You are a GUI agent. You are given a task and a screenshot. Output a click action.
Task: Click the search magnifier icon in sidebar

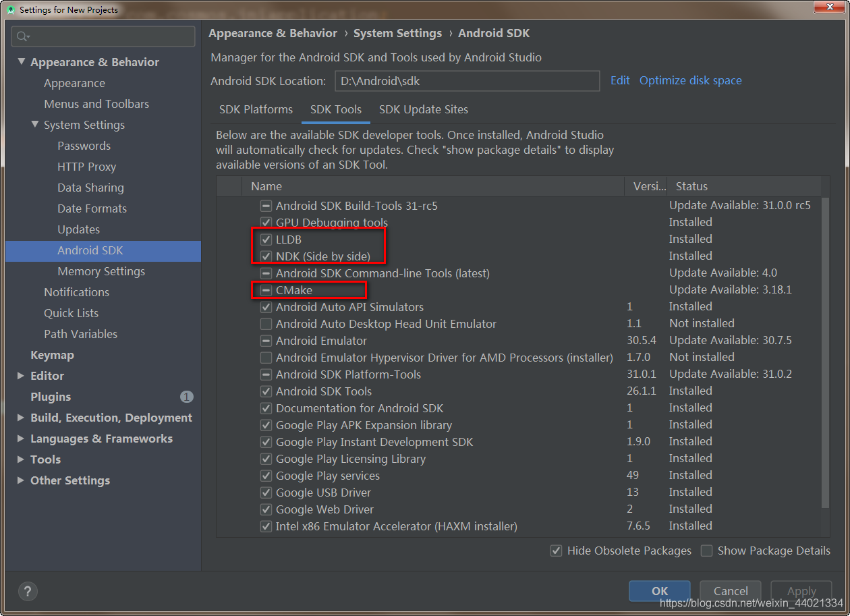click(x=24, y=36)
